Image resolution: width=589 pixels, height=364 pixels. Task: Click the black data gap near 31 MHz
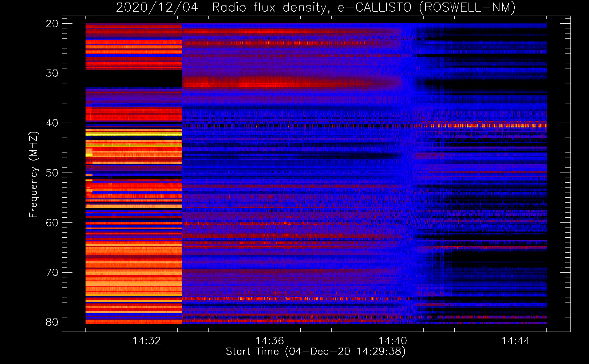point(134,78)
